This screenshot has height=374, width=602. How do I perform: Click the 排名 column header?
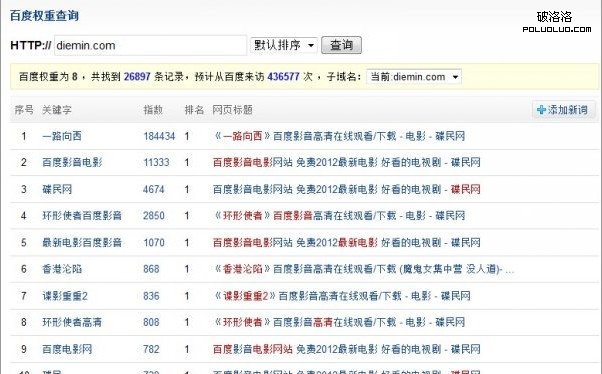tap(194, 110)
